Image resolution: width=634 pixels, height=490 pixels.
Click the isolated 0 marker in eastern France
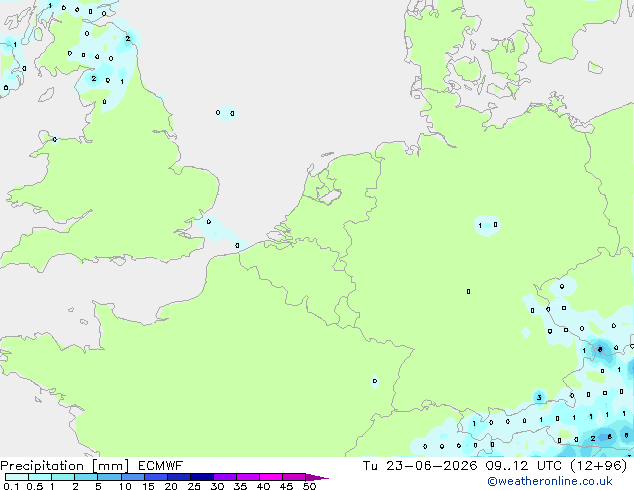(x=375, y=381)
